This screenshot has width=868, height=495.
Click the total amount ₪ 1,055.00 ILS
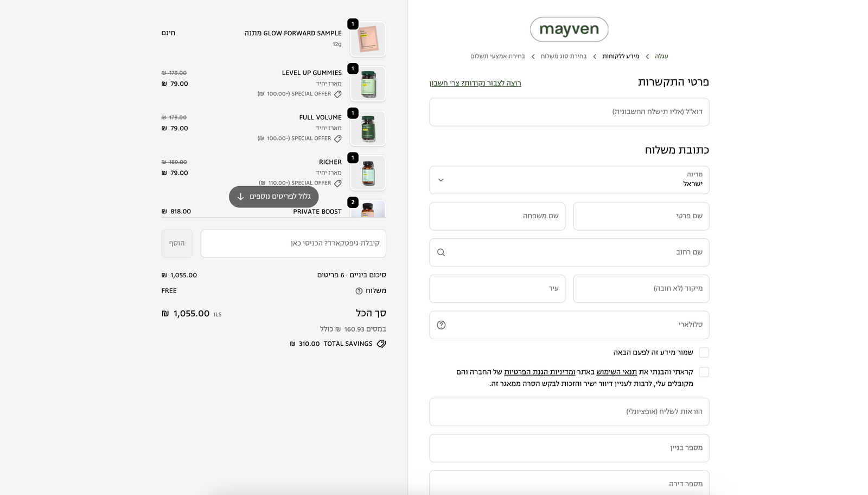click(x=192, y=314)
